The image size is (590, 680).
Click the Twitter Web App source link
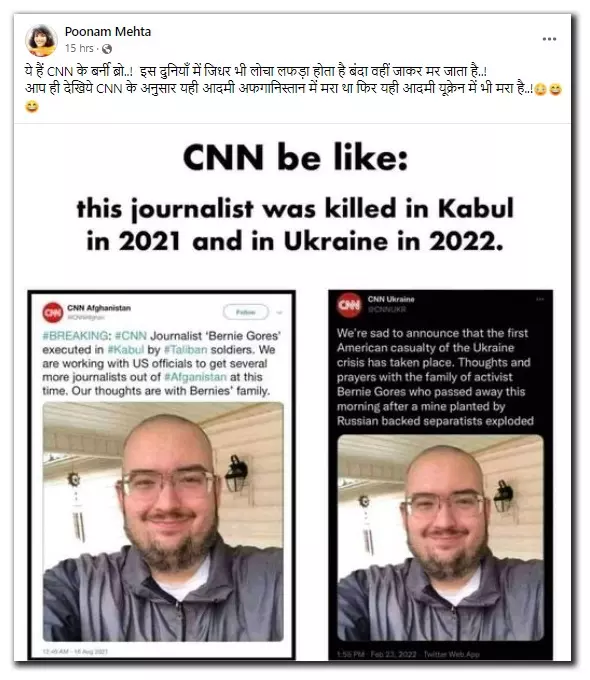(451, 654)
